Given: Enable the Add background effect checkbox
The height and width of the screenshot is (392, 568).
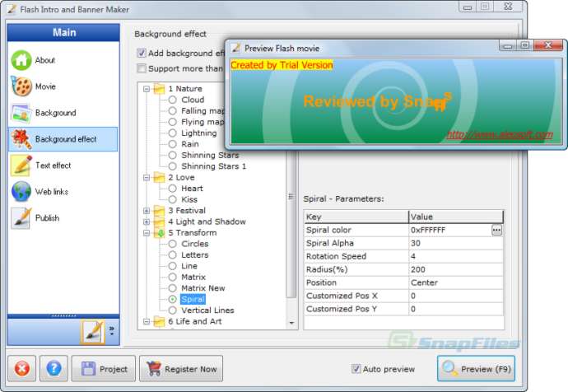Looking at the screenshot, I should point(142,54).
